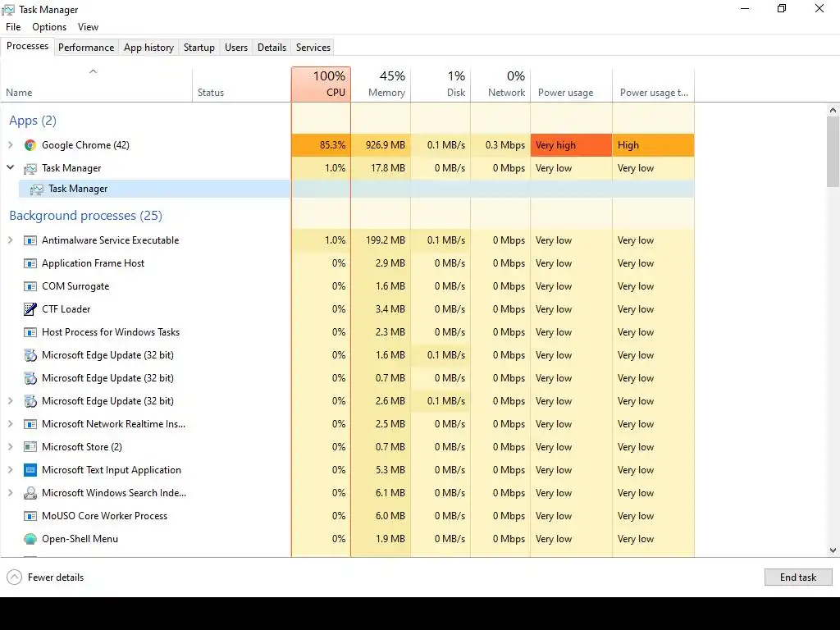Viewport: 840px width, 630px height.
Task: Expand the Microsoft Edge Update 2.6 MB group
Action: tap(10, 400)
